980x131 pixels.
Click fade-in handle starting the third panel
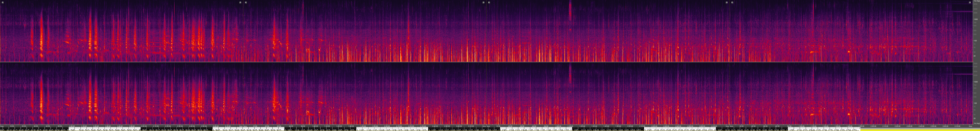click(x=489, y=2)
